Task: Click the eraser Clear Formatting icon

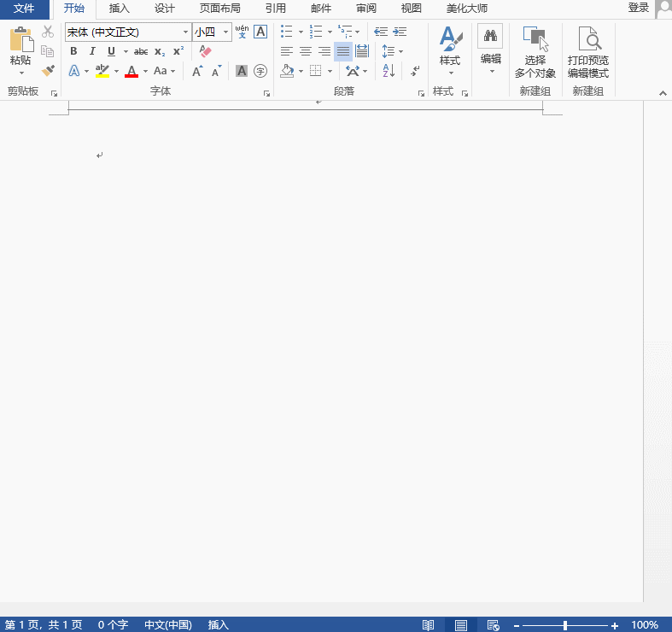Action: (x=205, y=51)
